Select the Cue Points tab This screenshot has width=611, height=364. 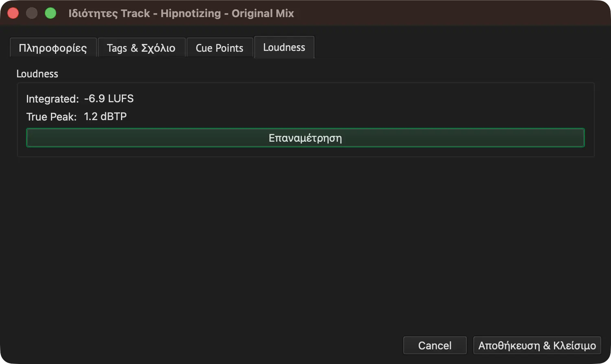(220, 48)
